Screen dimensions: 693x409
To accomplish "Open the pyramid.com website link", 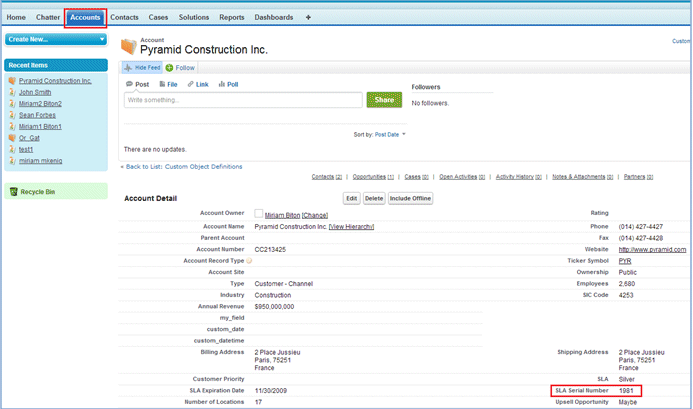I will [652, 250].
